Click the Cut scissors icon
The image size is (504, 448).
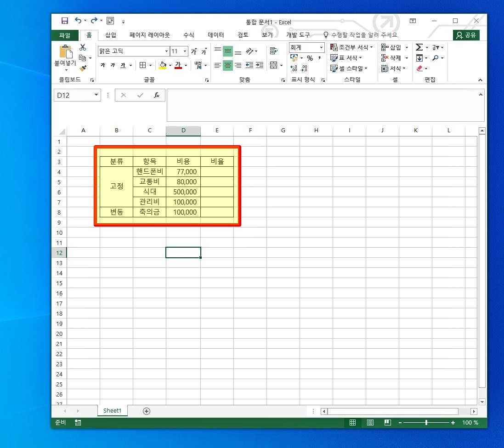pyautogui.click(x=83, y=47)
